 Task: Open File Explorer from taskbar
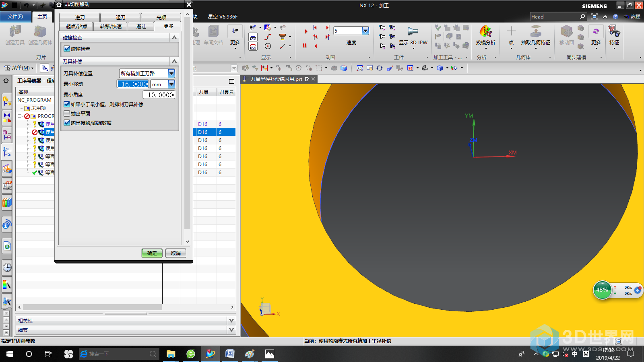171,354
